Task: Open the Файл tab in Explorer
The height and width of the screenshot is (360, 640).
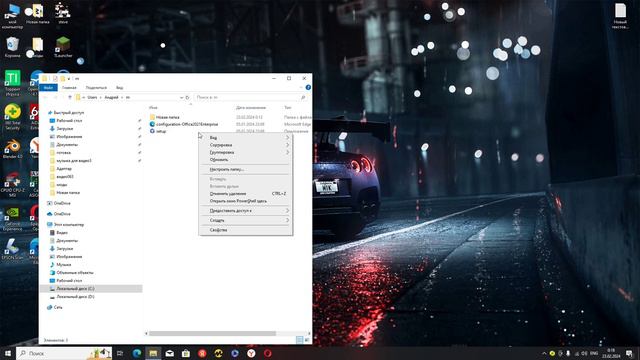Action: point(48,88)
